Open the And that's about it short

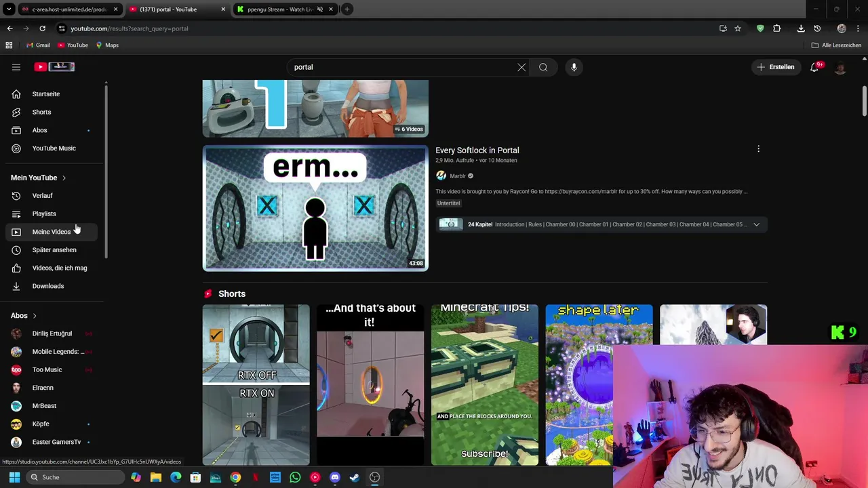pos(370,385)
